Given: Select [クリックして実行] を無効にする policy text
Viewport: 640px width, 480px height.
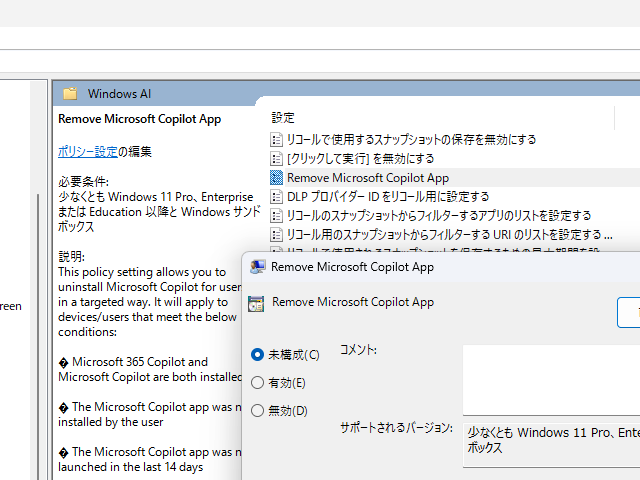Looking at the screenshot, I should tap(360, 159).
